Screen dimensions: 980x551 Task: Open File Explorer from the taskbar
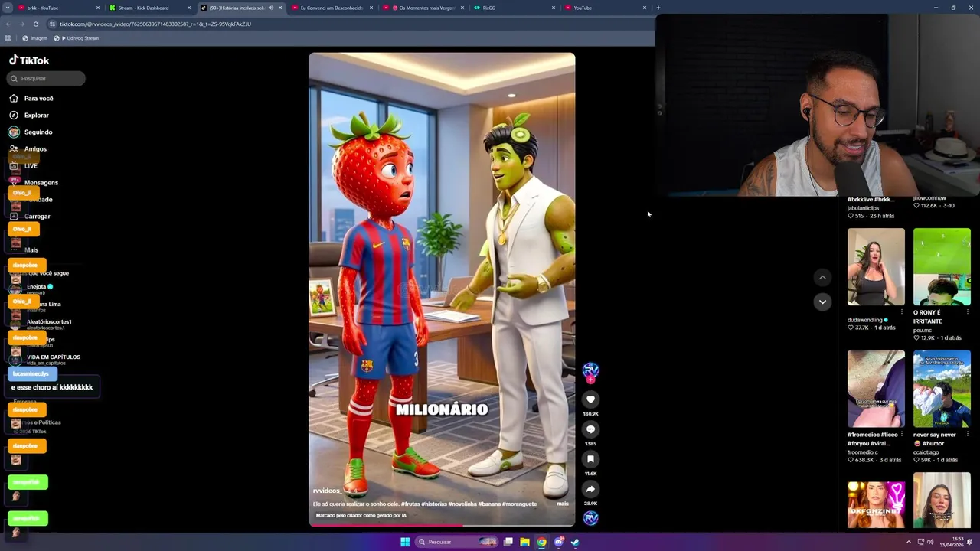pyautogui.click(x=524, y=542)
